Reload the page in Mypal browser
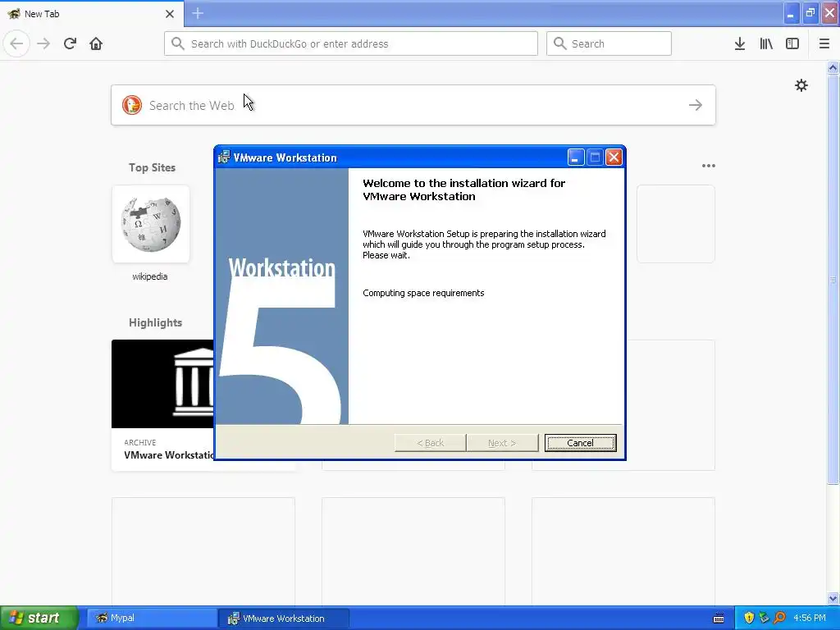 (x=70, y=43)
